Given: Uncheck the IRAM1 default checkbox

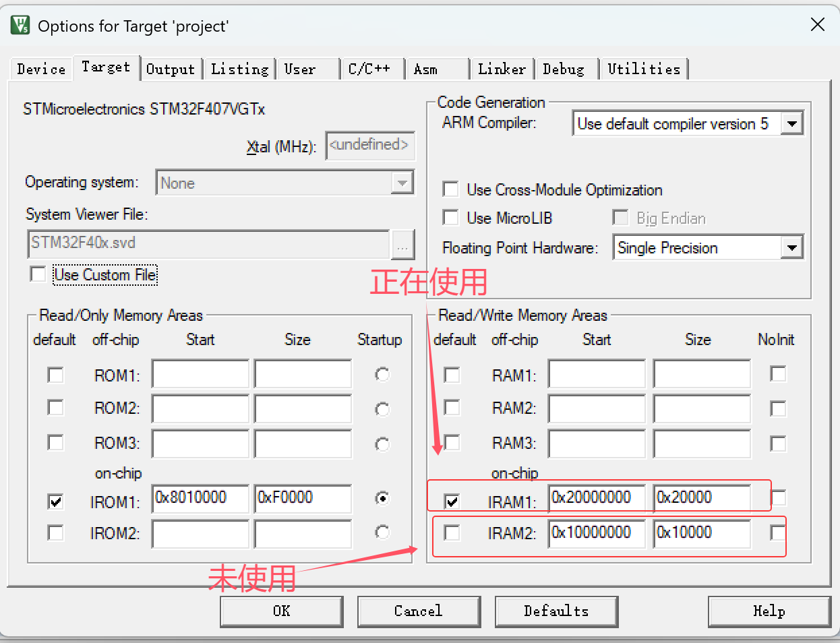Looking at the screenshot, I should (452, 501).
